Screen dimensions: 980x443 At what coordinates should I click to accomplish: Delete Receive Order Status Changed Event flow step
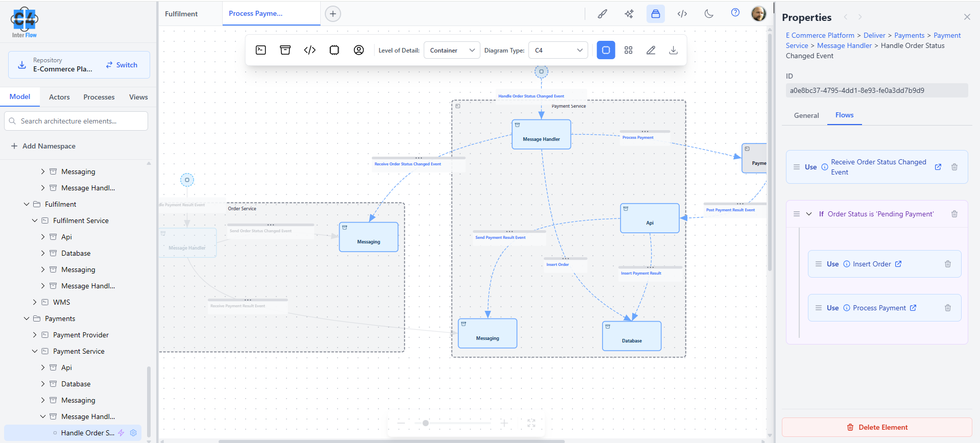tap(954, 167)
